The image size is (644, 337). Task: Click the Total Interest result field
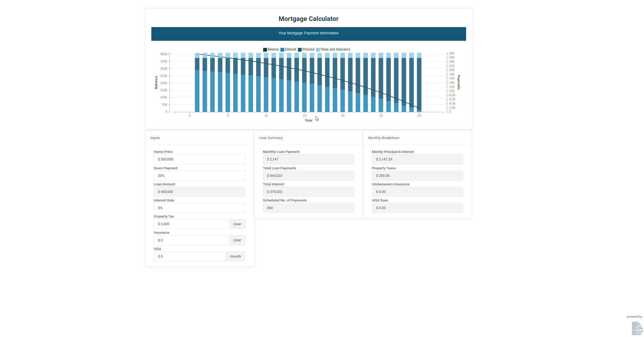(308, 192)
